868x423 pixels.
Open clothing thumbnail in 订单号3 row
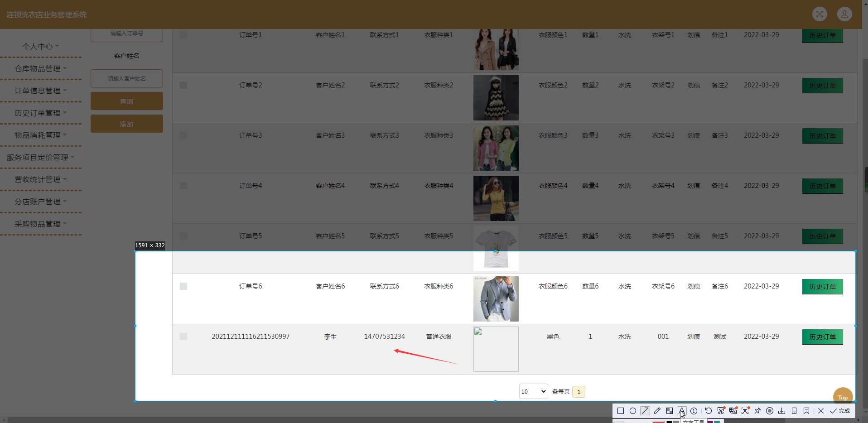tap(496, 148)
